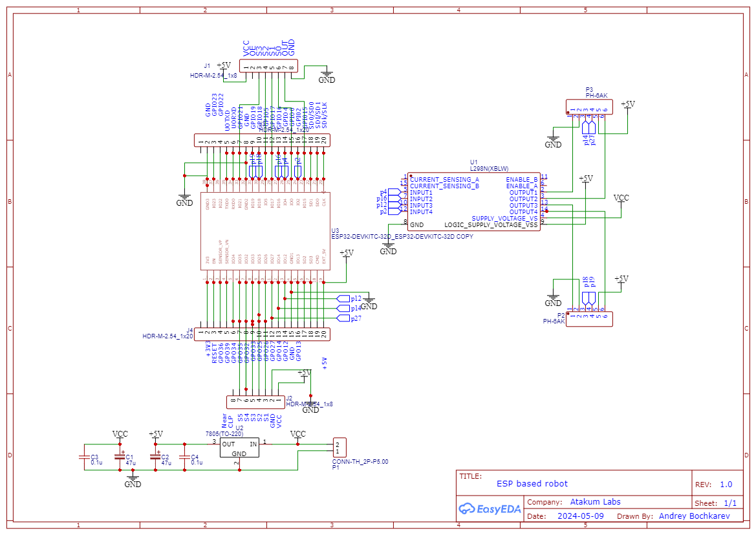Click the CURRENT_SENSING_A pin on L298N
756x535 pixels.
pyautogui.click(x=444, y=179)
